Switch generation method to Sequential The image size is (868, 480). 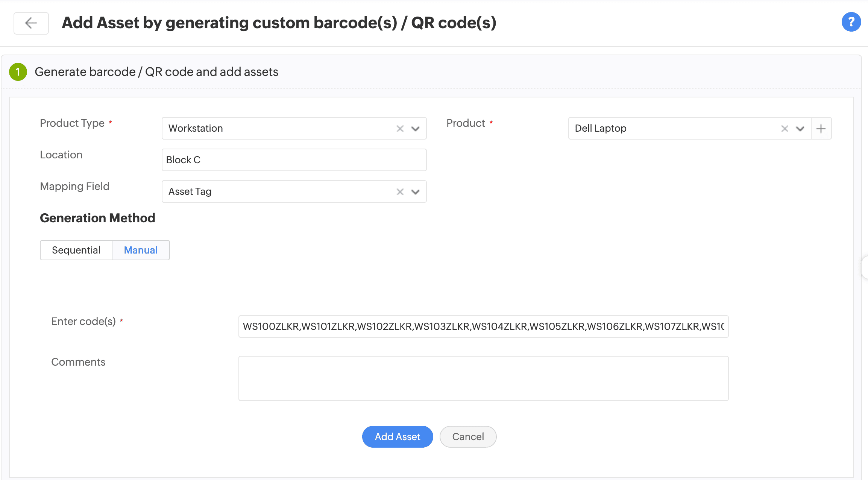(76, 250)
